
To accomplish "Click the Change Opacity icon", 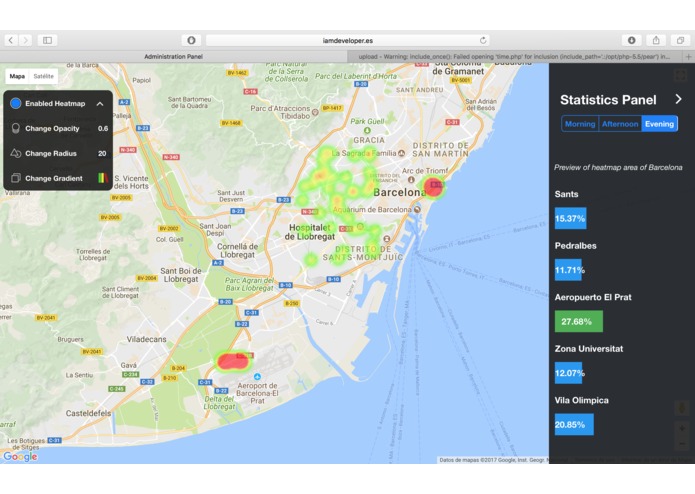I will [x=16, y=128].
